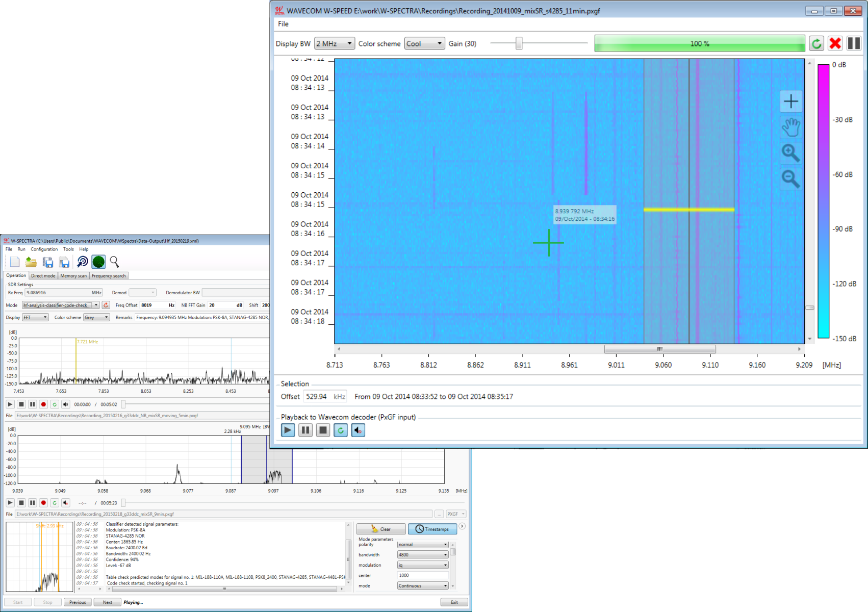This screenshot has width=868, height=612.
Task: Open the Tools menu
Action: click(x=69, y=249)
